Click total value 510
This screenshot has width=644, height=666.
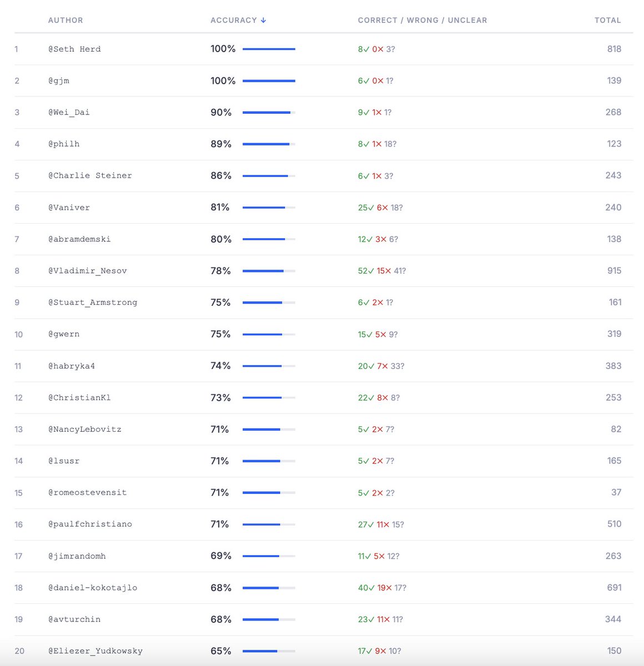point(614,524)
